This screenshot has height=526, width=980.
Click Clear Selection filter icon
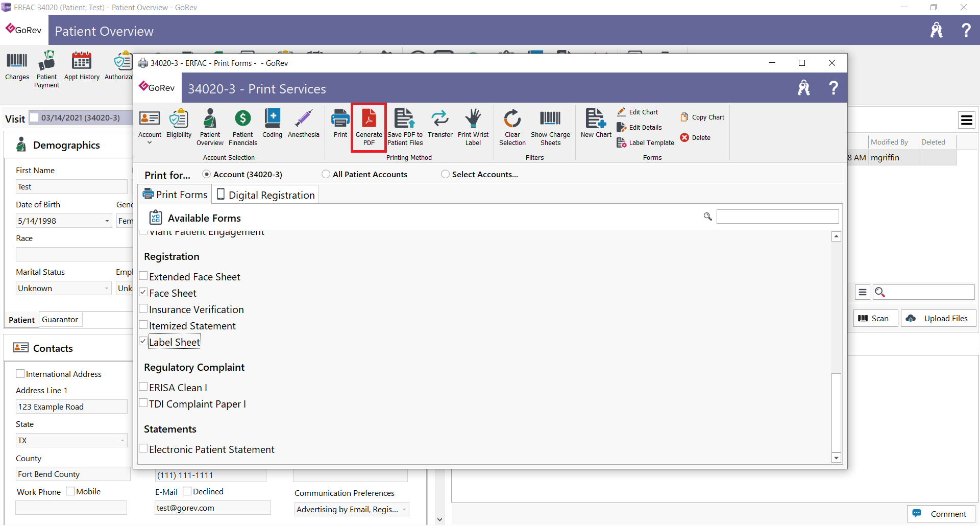tap(512, 127)
